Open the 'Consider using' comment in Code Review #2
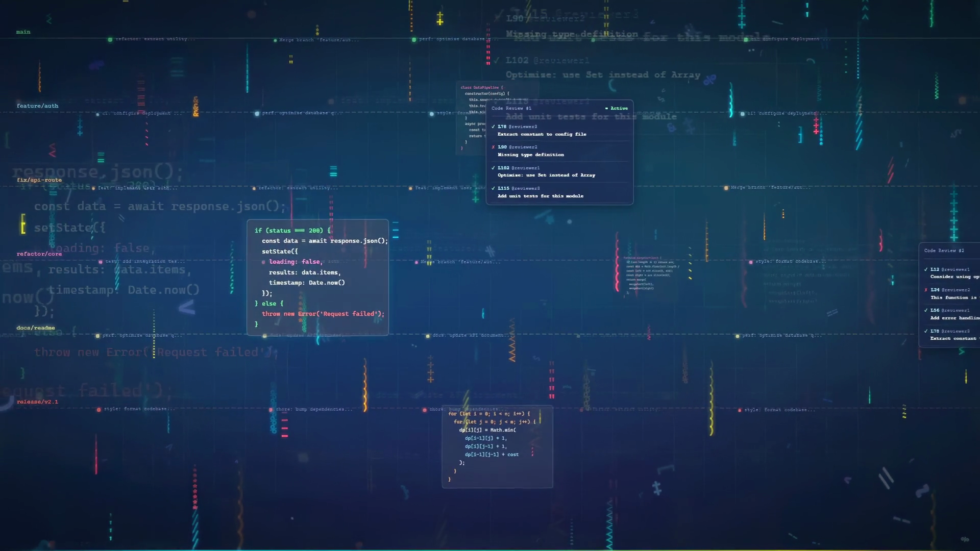Screen dimensions: 980x551 coord(955,277)
